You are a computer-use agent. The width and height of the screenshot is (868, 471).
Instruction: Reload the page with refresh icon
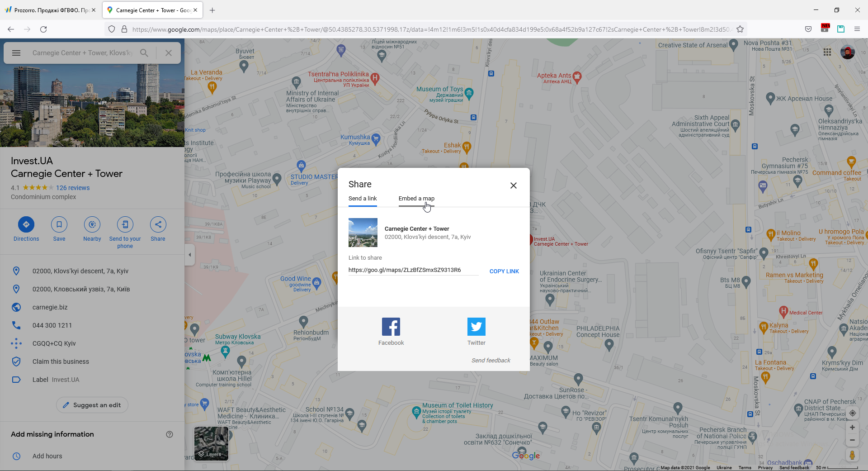coord(43,29)
